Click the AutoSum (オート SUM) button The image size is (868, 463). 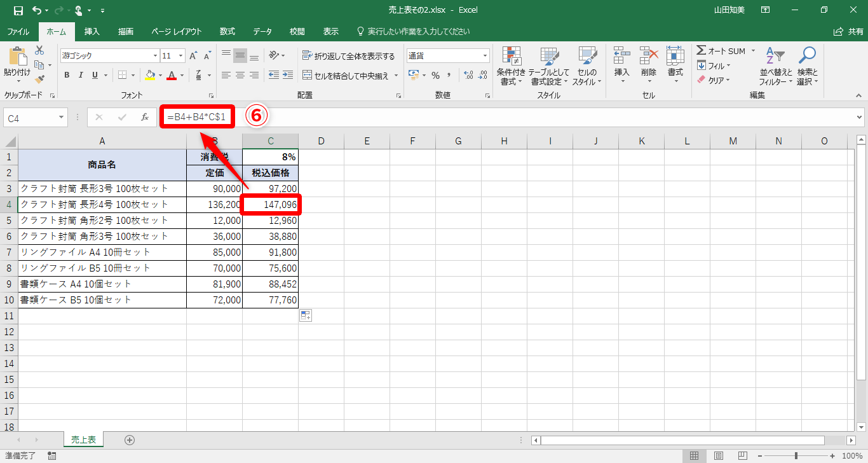click(721, 51)
